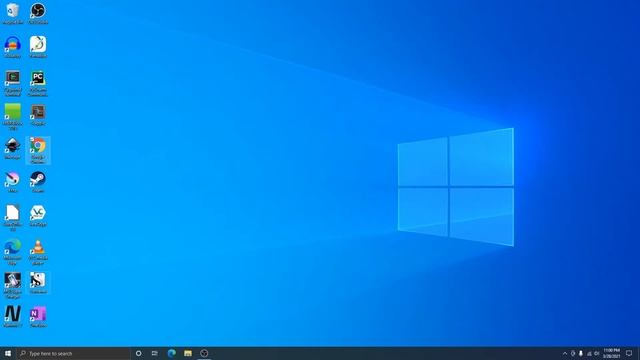Select the Scrivener 'S' desktop shortcut
The image size is (640, 360).
tap(38, 283)
